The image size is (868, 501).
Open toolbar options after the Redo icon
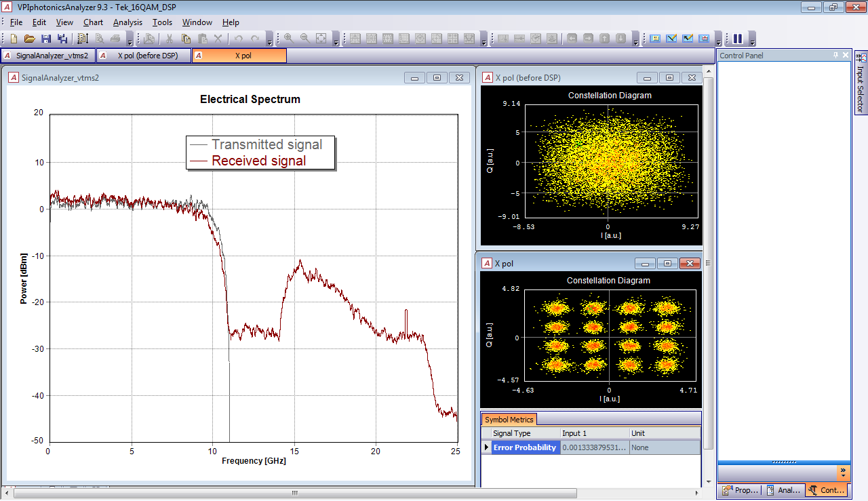[x=269, y=39]
